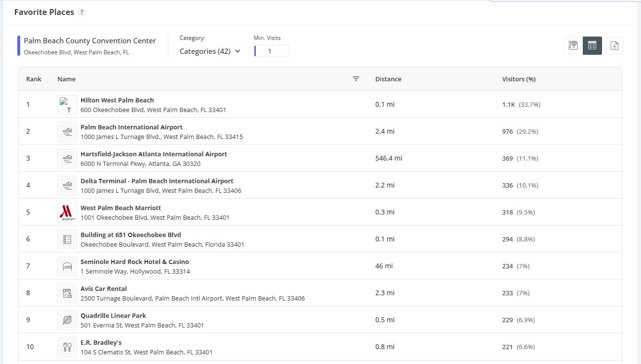641x364 pixels.
Task: Click the Quadrille Linear Park leaf icon
Action: click(x=67, y=320)
